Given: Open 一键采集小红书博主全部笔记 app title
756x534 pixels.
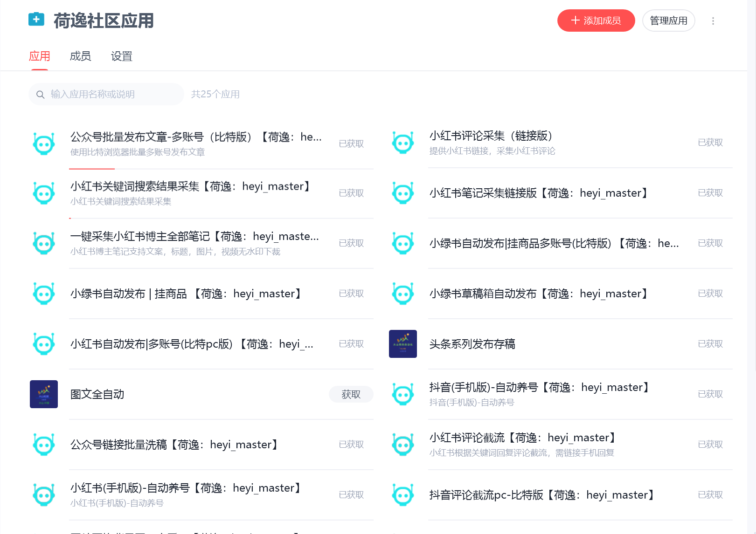Looking at the screenshot, I should pos(194,236).
